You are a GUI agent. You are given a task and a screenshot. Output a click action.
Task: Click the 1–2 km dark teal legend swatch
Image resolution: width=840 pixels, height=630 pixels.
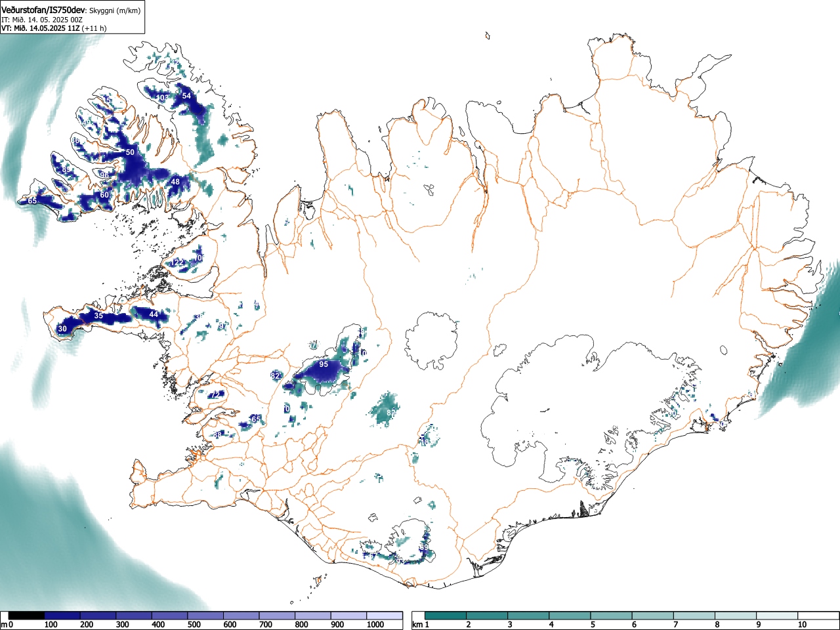[446, 616]
